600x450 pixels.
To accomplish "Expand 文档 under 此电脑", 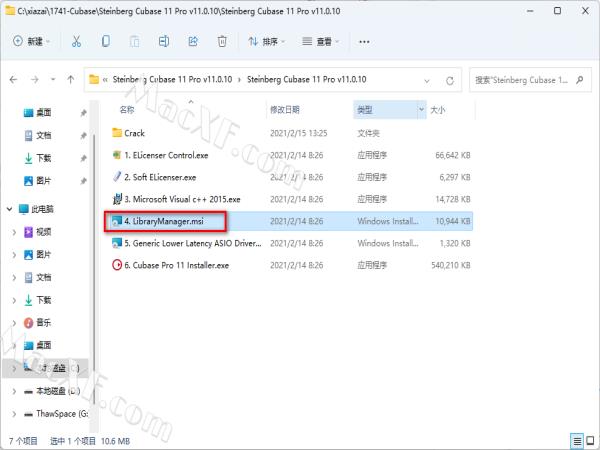I will coord(14,277).
